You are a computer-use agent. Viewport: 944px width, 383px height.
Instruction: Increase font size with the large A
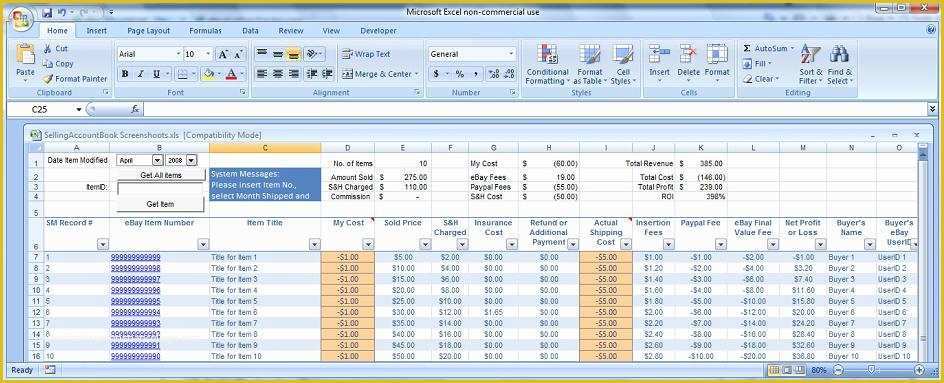click(x=223, y=54)
